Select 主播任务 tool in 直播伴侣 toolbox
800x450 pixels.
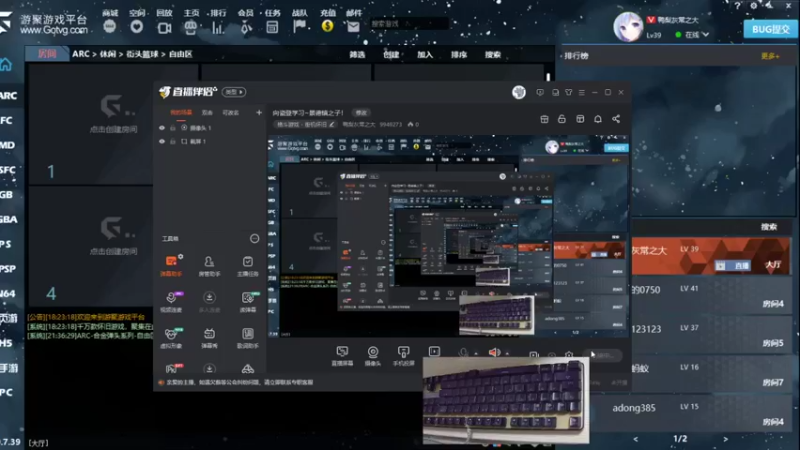click(247, 266)
